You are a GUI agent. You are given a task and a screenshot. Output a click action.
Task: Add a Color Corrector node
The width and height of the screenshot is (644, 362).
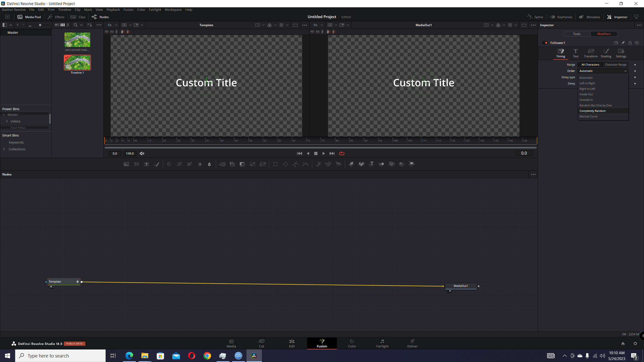point(169,164)
